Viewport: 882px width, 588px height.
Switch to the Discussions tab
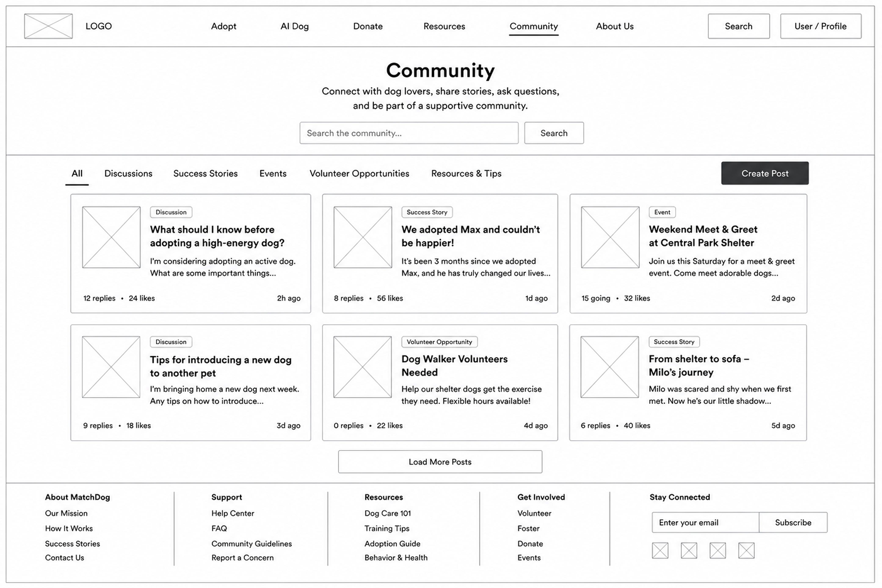128,174
